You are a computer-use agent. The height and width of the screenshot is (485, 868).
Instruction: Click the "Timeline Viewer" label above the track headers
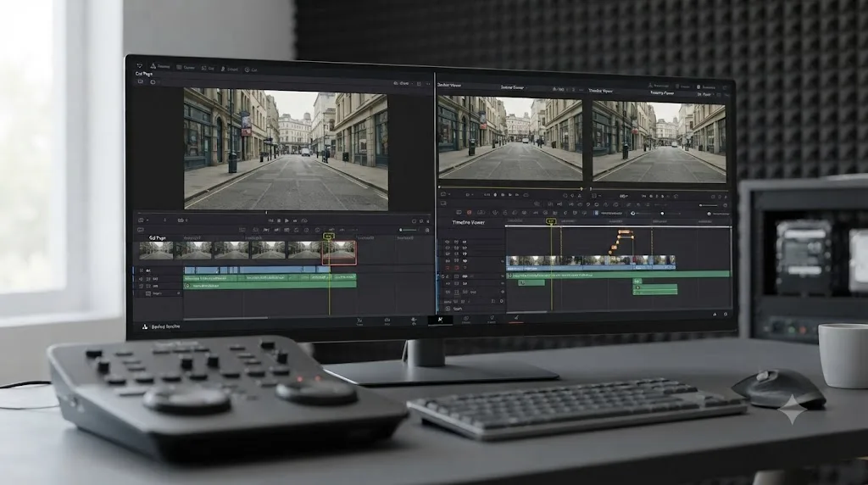[x=468, y=222]
